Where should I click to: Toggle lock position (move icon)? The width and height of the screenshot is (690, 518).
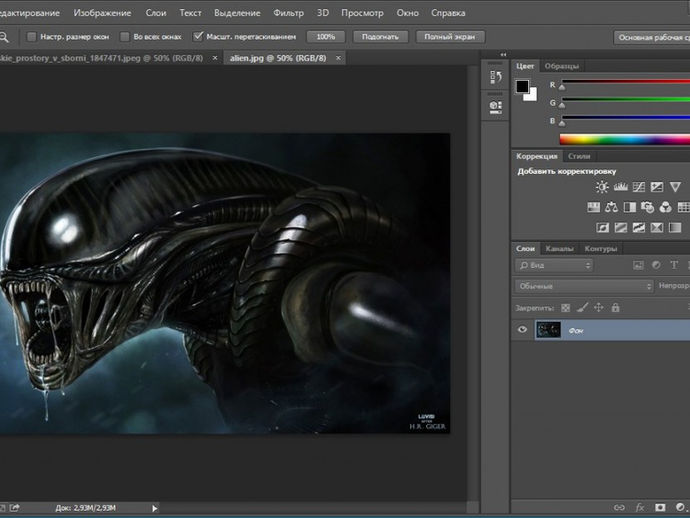tap(599, 307)
